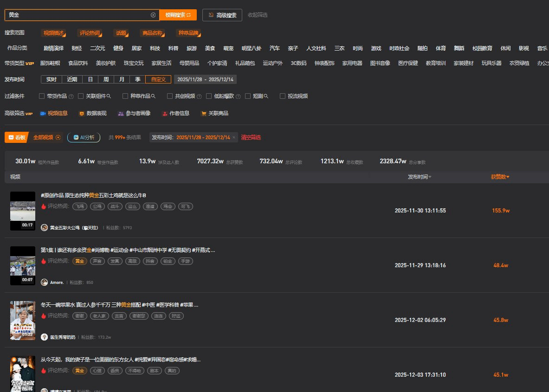Open the 数据表现 filter icon
This screenshot has height=392, width=549.
click(x=82, y=113)
